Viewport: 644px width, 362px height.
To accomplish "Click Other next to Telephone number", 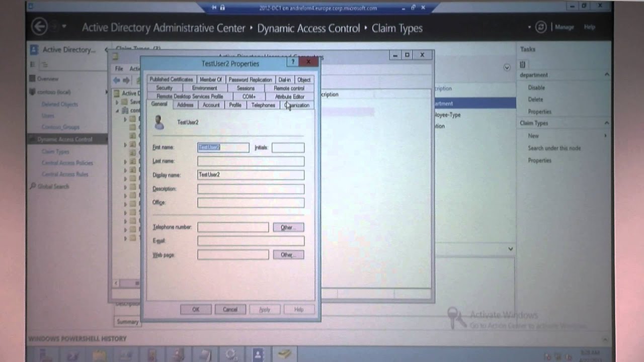I will pos(288,227).
